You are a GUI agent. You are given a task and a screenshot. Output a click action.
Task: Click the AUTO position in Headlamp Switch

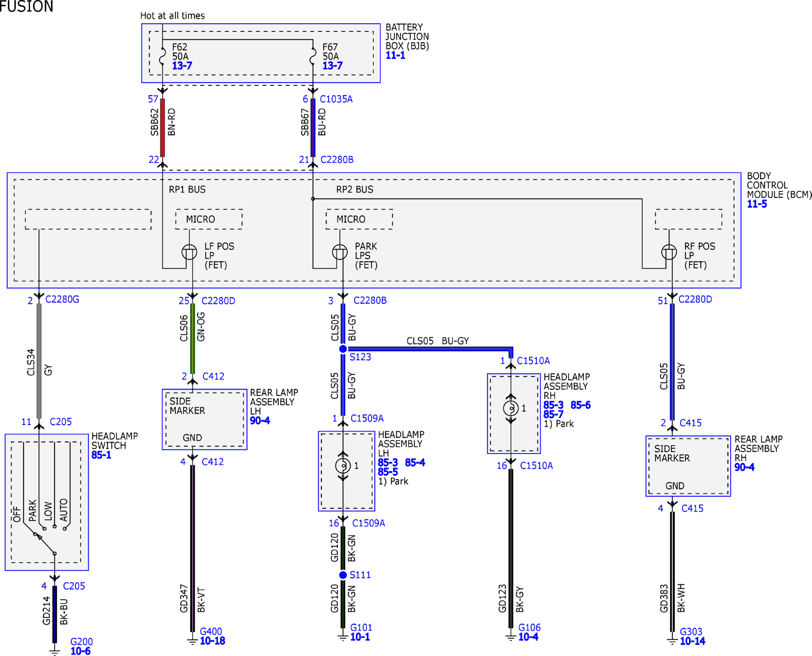pyautogui.click(x=64, y=510)
